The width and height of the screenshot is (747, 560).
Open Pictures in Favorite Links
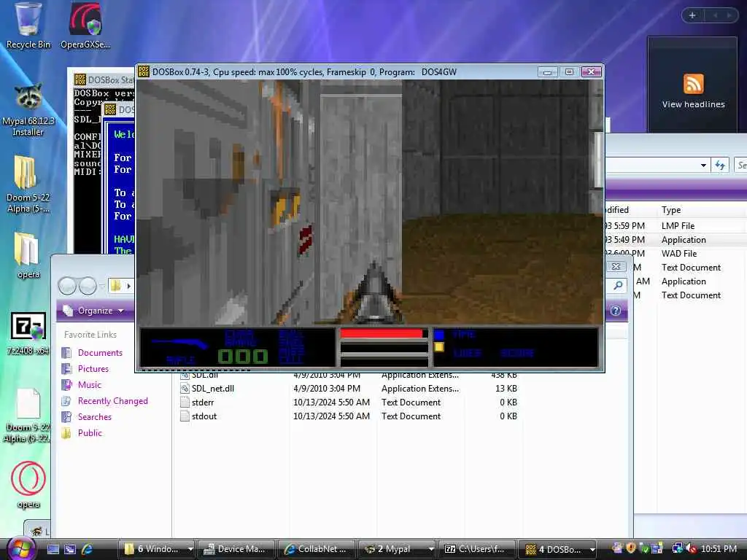93,368
